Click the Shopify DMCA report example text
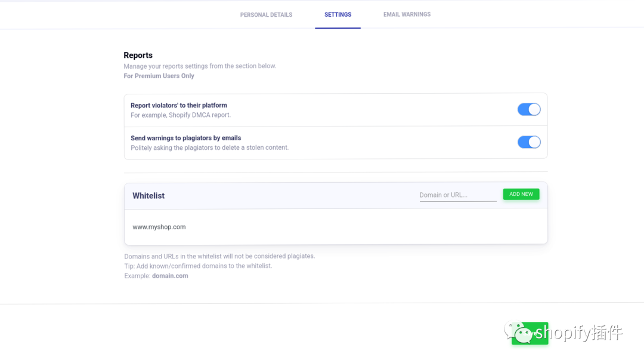Screen dimensions: 644x363 point(181,115)
